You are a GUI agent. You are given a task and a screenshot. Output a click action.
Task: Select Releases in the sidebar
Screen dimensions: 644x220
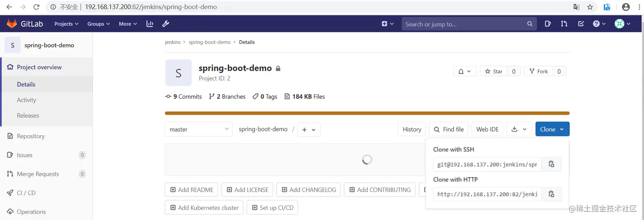(28, 116)
